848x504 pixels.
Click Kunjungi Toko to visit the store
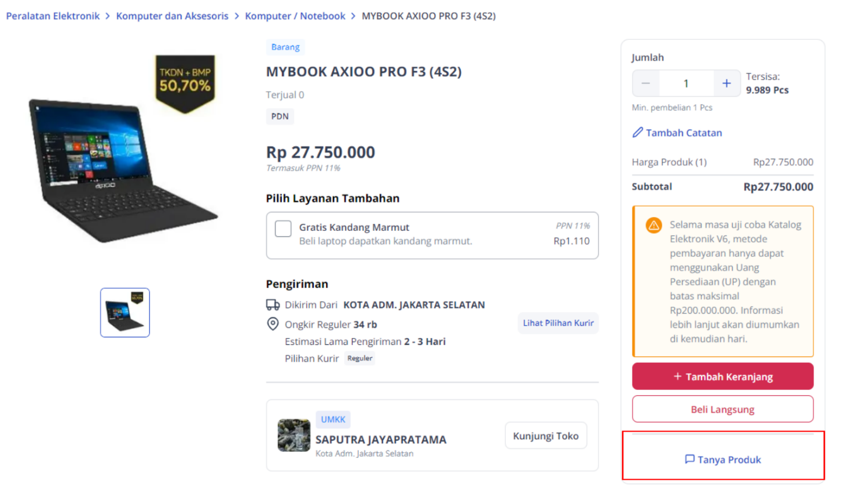(x=545, y=435)
